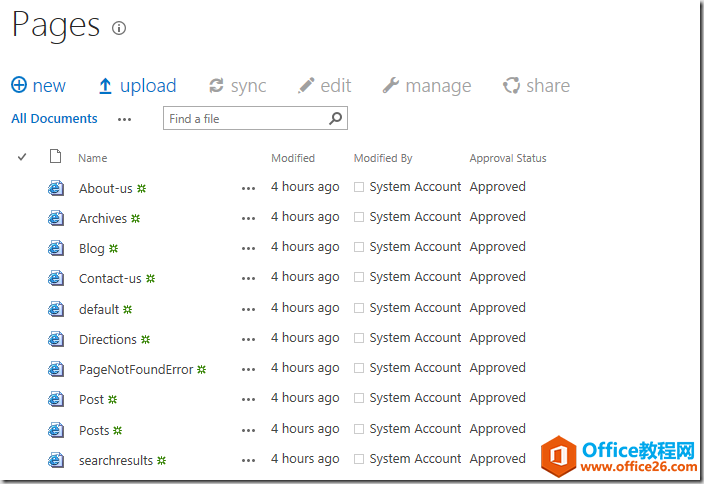704x484 pixels.
Task: Click the upload arrow icon
Action: [x=105, y=86]
